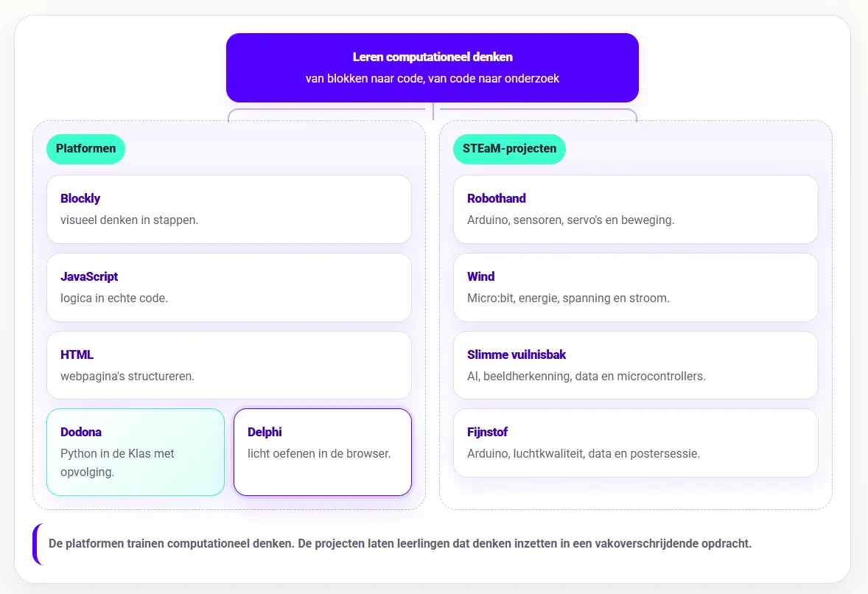Image resolution: width=868 pixels, height=594 pixels.
Task: Click the Delphi heading text
Action: (265, 432)
